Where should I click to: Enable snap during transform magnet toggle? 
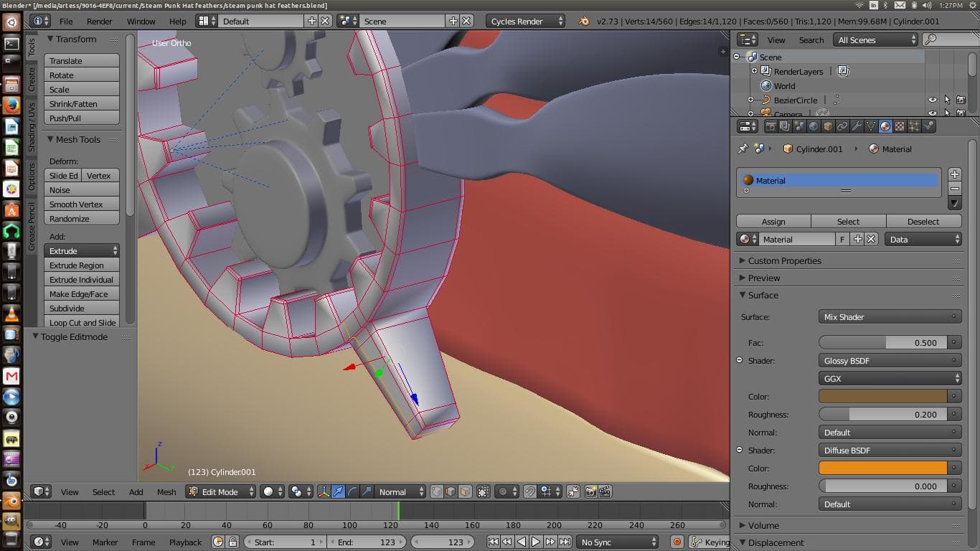pyautogui.click(x=529, y=491)
